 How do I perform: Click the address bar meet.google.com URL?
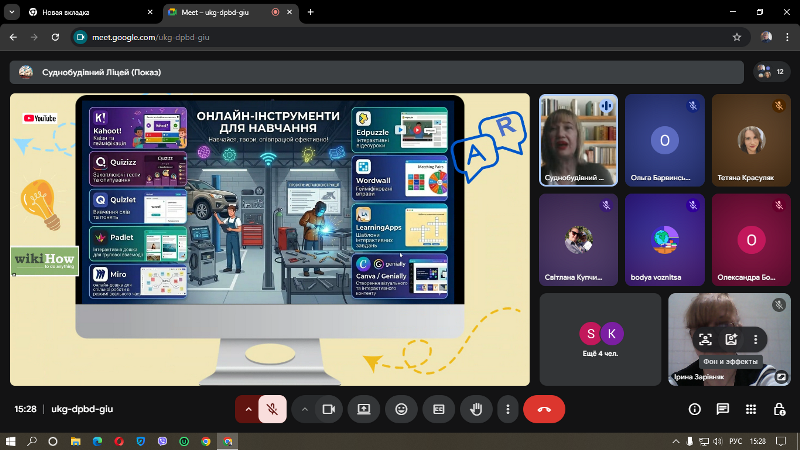click(151, 37)
